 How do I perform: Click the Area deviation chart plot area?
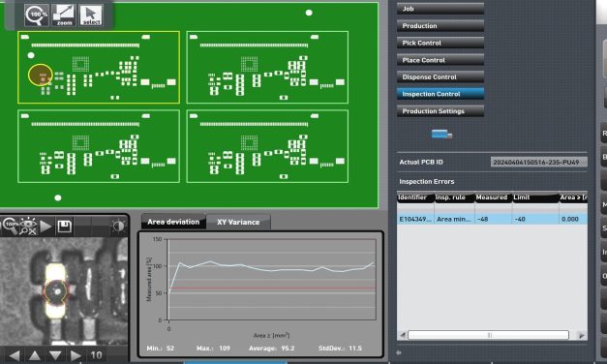[x=272, y=280]
